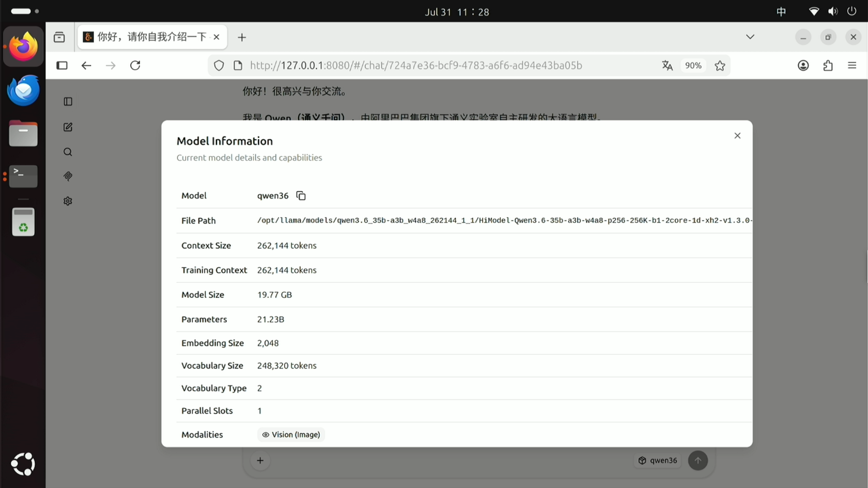Show applications with the Ubuntu logo

[23, 464]
